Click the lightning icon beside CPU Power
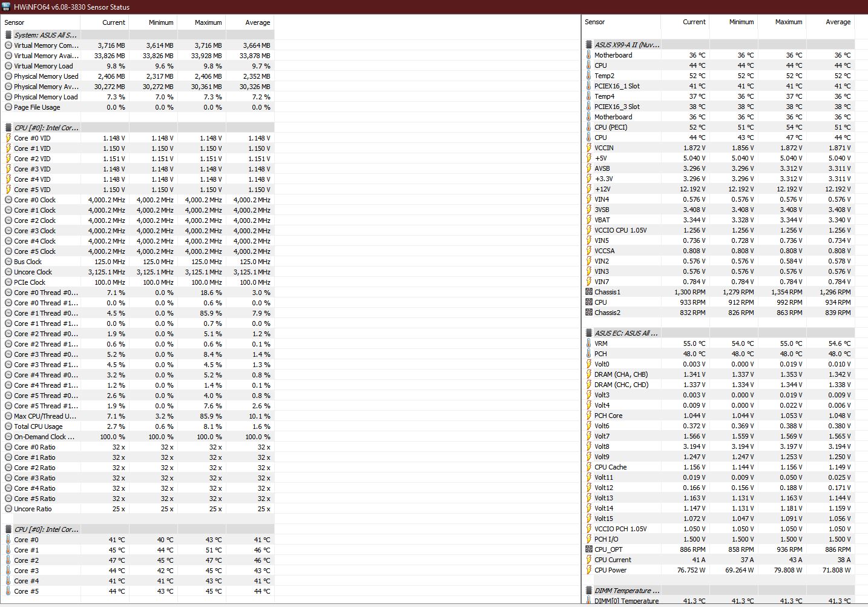The height and width of the screenshot is (607, 868). click(x=589, y=570)
